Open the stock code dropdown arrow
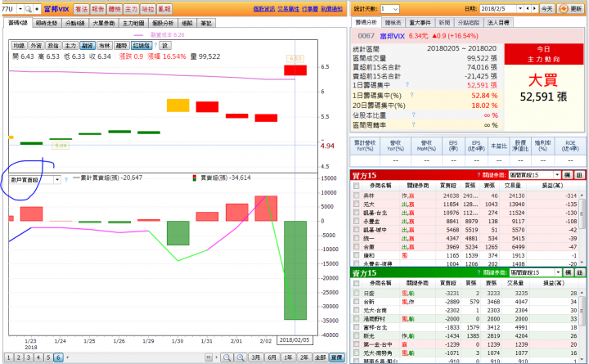589x364 pixels. coord(20,9)
